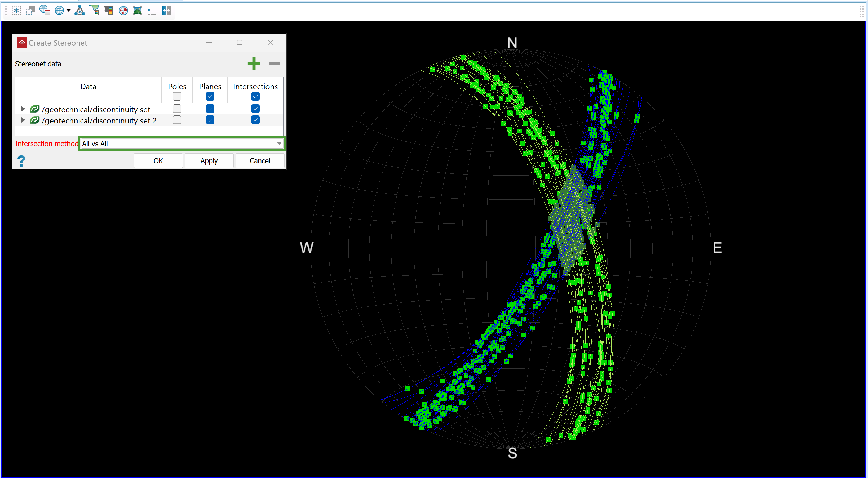Click the landscape image snapshot icon
The height and width of the screenshot is (478, 868).
pos(138,10)
